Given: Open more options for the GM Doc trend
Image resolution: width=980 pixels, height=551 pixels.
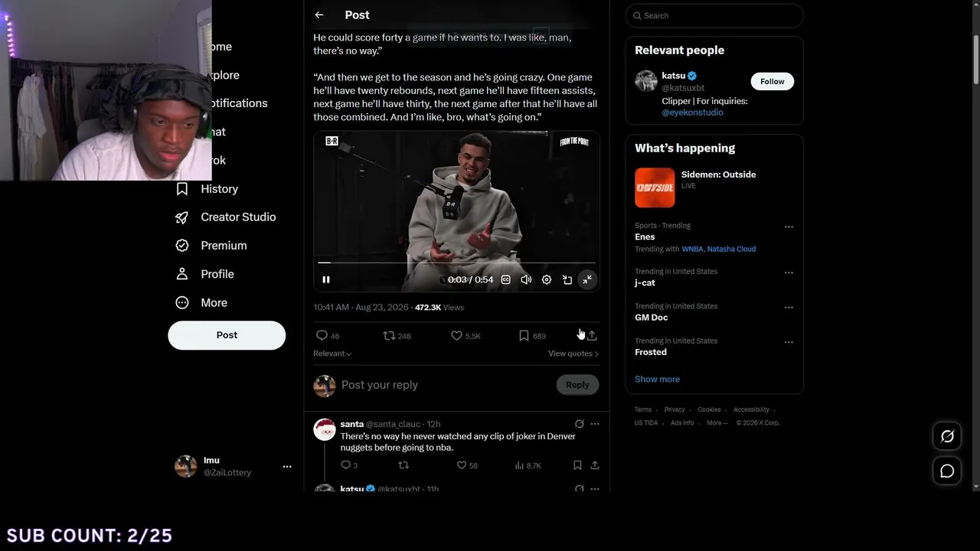Looking at the screenshot, I should point(789,308).
